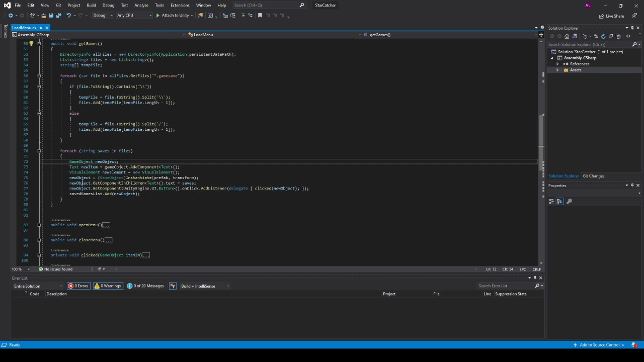The image size is (644, 362).
Task: Click the Categorized icon in Properties panel
Action: pos(552,202)
